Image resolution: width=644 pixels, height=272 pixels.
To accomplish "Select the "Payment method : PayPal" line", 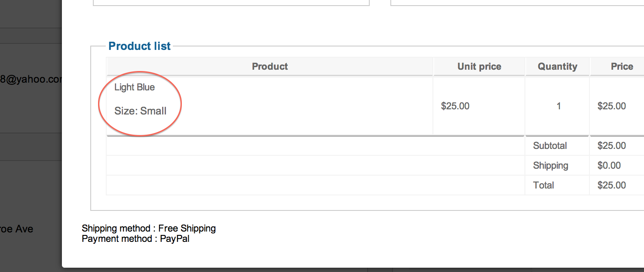I will pyautogui.click(x=135, y=238).
